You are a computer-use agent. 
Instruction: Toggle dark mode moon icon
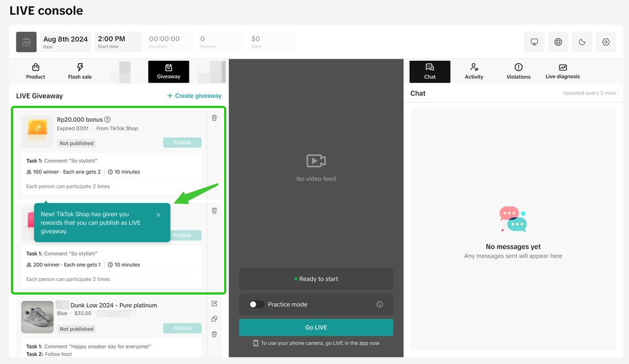pos(582,42)
